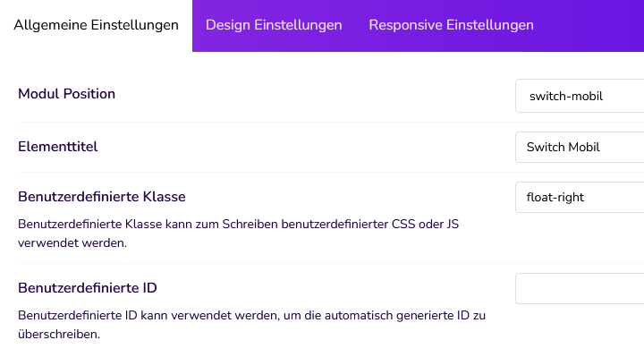This screenshot has width=644, height=357.
Task: Click the empty Benutzerdefinierte ID field
Action: click(x=580, y=288)
